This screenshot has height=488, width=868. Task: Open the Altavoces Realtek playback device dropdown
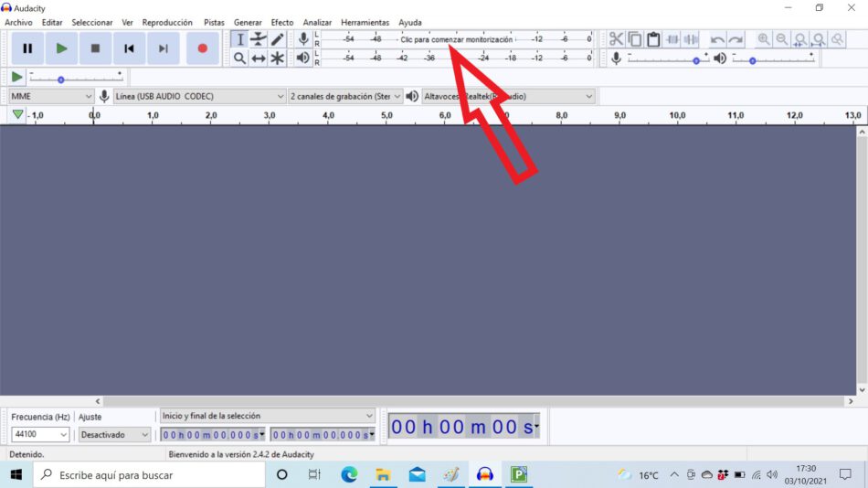(x=508, y=96)
